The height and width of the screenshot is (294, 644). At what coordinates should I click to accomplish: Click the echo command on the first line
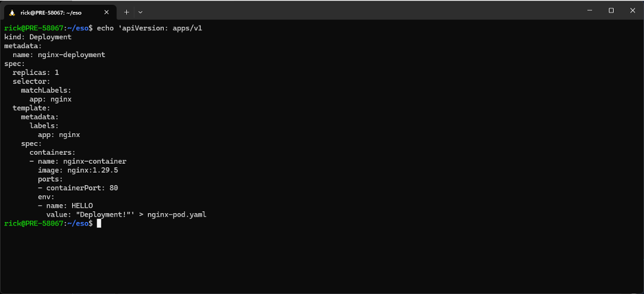tap(105, 29)
